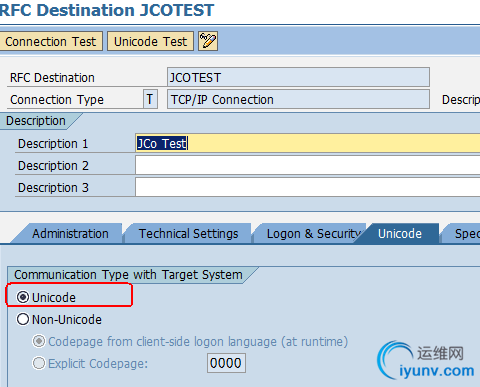This screenshot has width=480, height=387.
Task: Choose the Explicit Codepage radio option
Action: (x=39, y=363)
